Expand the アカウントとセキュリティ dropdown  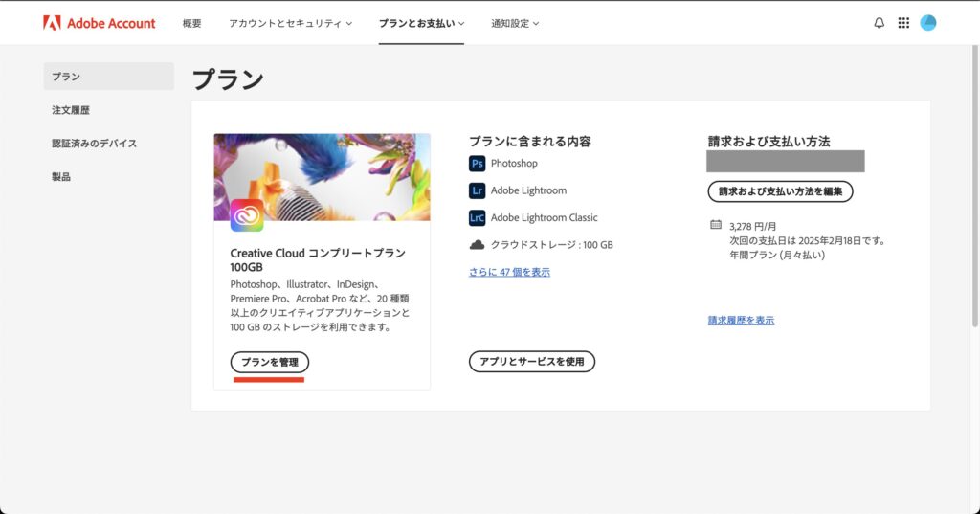pos(290,23)
